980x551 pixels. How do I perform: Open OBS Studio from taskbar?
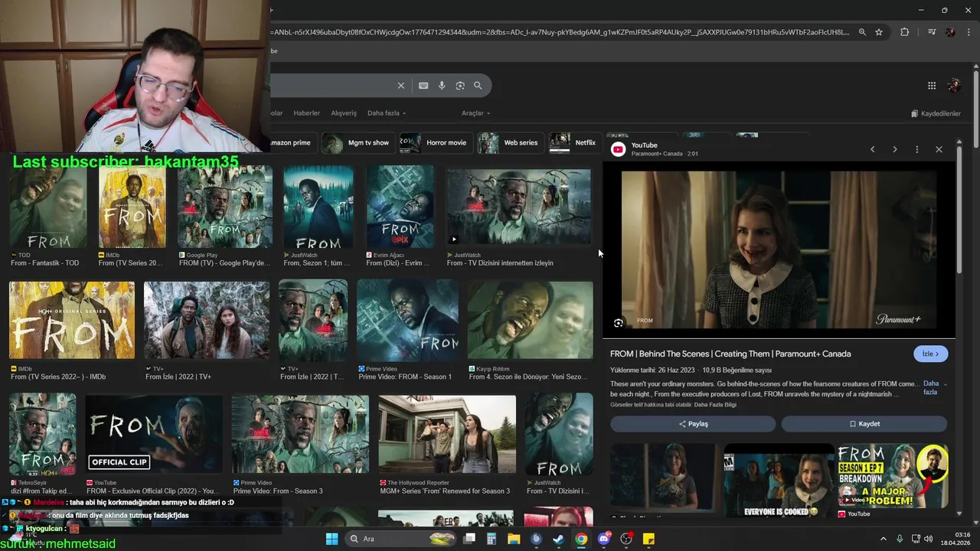click(626, 539)
